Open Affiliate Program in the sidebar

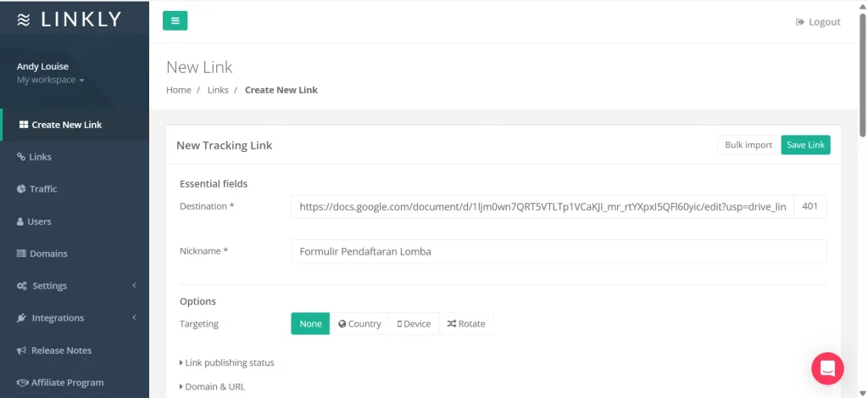tap(75, 383)
